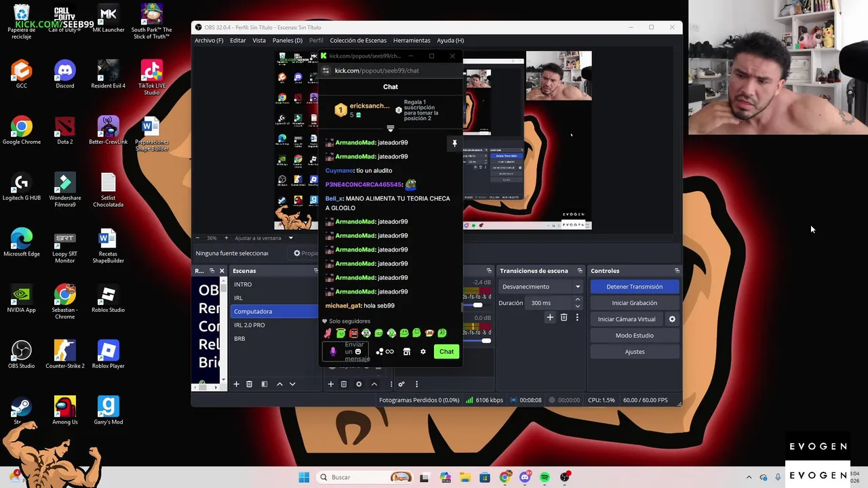Remove the scene transition with trash icon
This screenshot has width=868, height=488.
coord(564,317)
